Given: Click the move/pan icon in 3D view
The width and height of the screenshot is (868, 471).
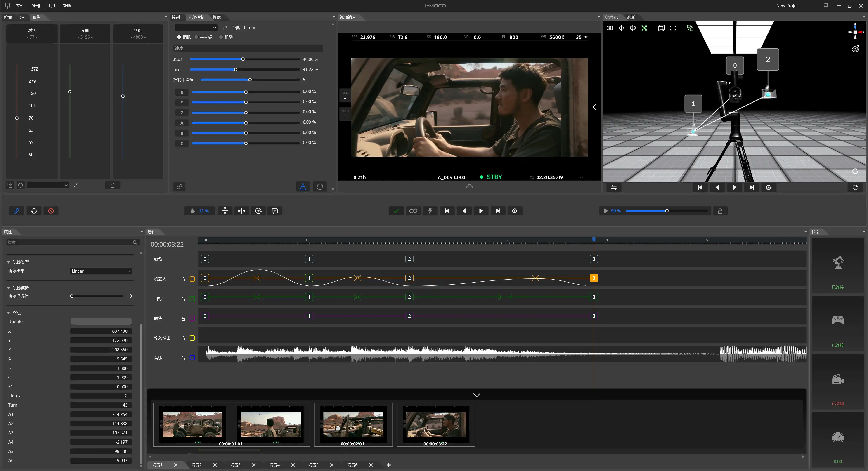Looking at the screenshot, I should pyautogui.click(x=621, y=28).
